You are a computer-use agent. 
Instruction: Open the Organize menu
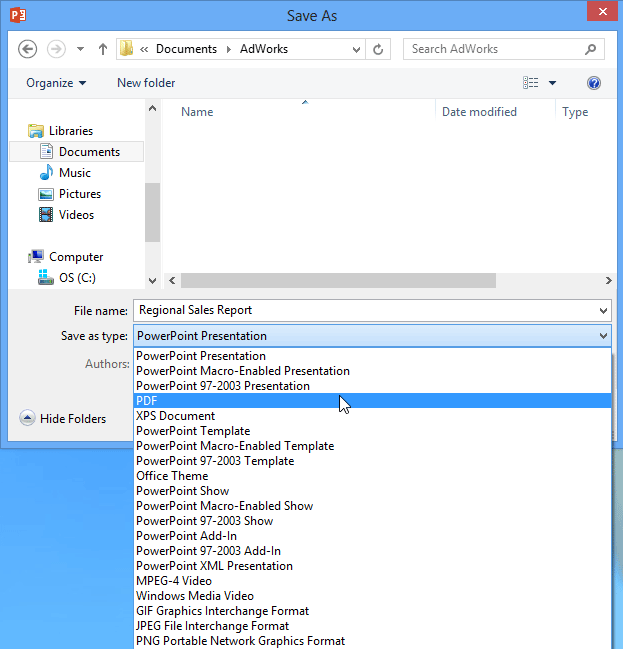click(56, 83)
